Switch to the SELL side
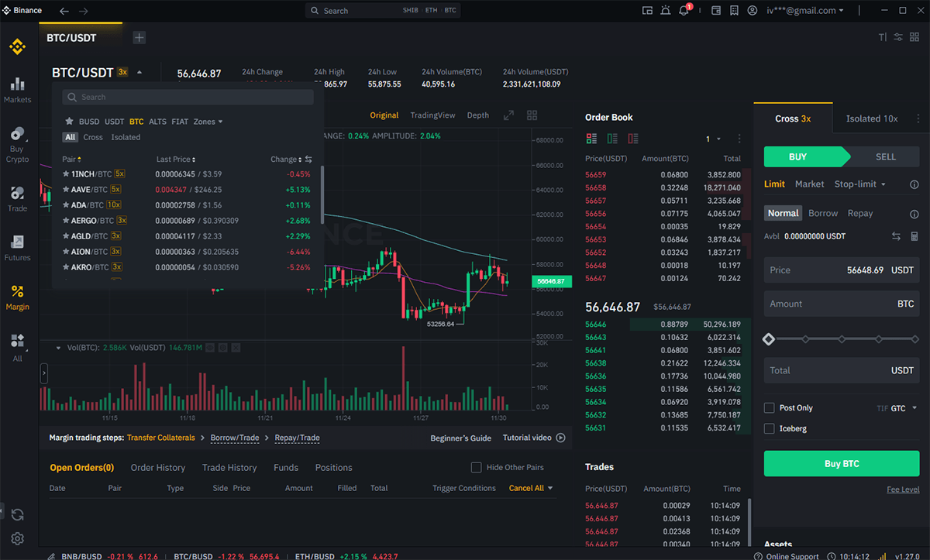Image resolution: width=930 pixels, height=560 pixels. click(x=886, y=156)
